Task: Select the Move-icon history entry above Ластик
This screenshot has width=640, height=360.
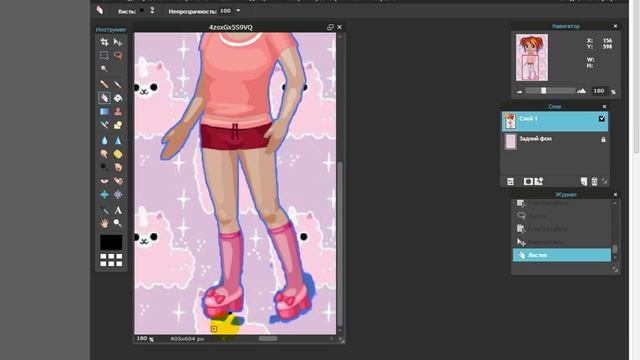Action: coord(562,242)
